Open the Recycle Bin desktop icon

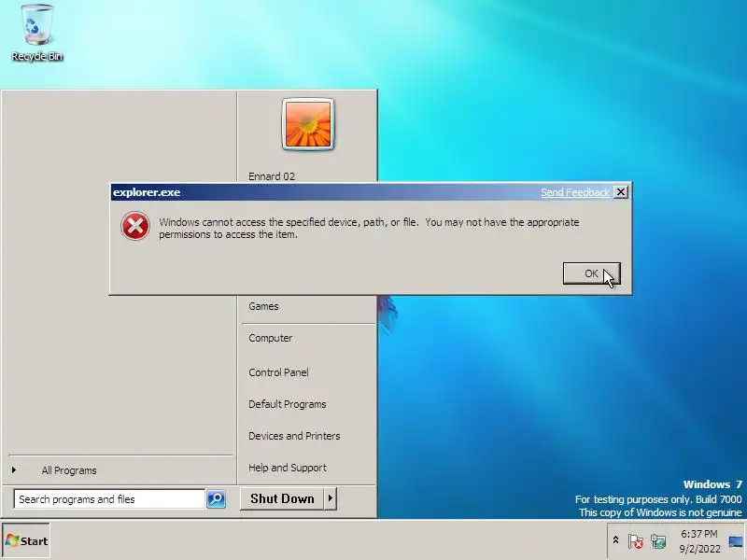tap(37, 34)
